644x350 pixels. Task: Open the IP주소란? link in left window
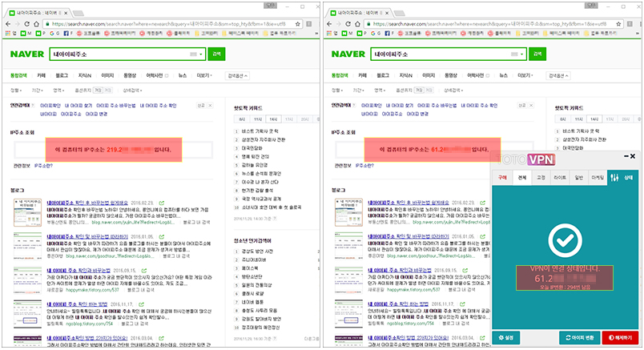tap(43, 166)
